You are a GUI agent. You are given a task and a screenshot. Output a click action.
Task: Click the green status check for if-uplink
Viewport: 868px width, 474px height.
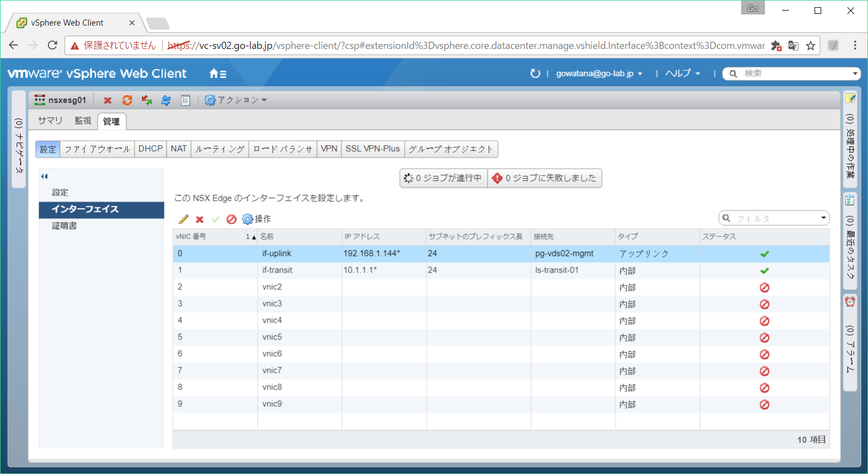click(x=764, y=254)
